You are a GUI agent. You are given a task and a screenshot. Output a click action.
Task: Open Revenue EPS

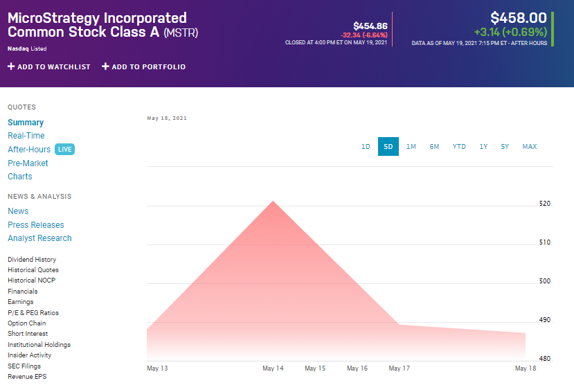coord(27,377)
